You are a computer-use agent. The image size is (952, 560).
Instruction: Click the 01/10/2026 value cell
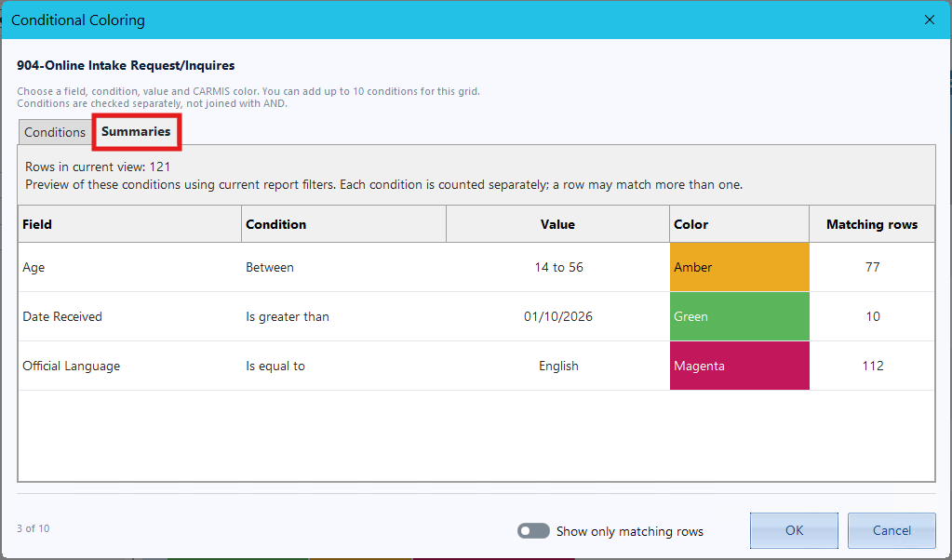(558, 316)
